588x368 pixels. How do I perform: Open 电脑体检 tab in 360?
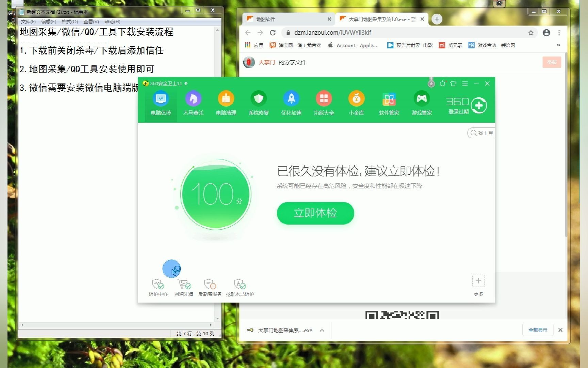[161, 103]
